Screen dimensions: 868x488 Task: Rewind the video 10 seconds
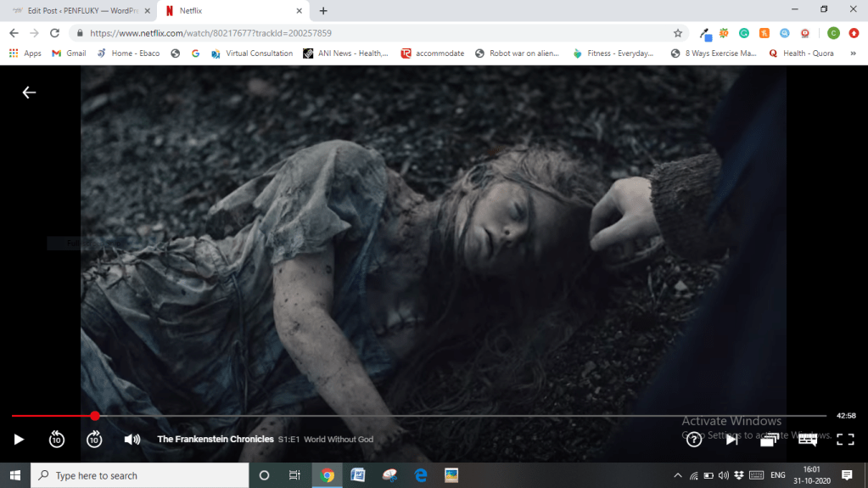coord(56,439)
